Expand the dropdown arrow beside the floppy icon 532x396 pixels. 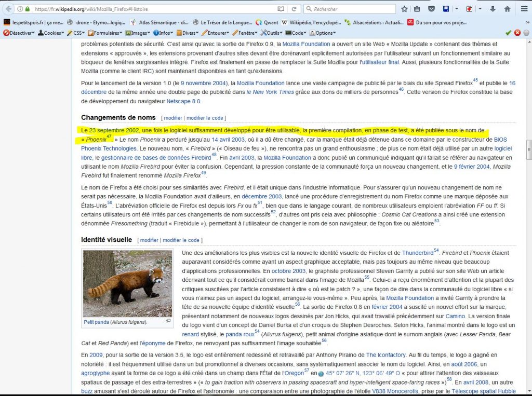pyautogui.click(x=456, y=9)
